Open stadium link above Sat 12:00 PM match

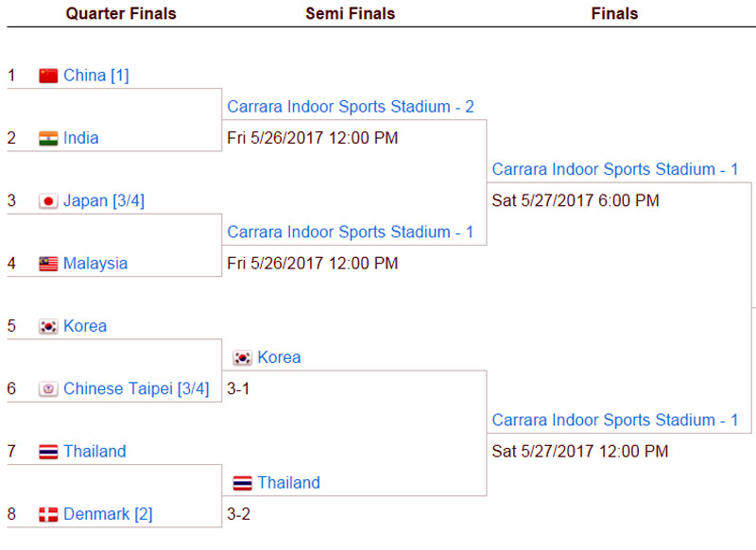(x=615, y=420)
